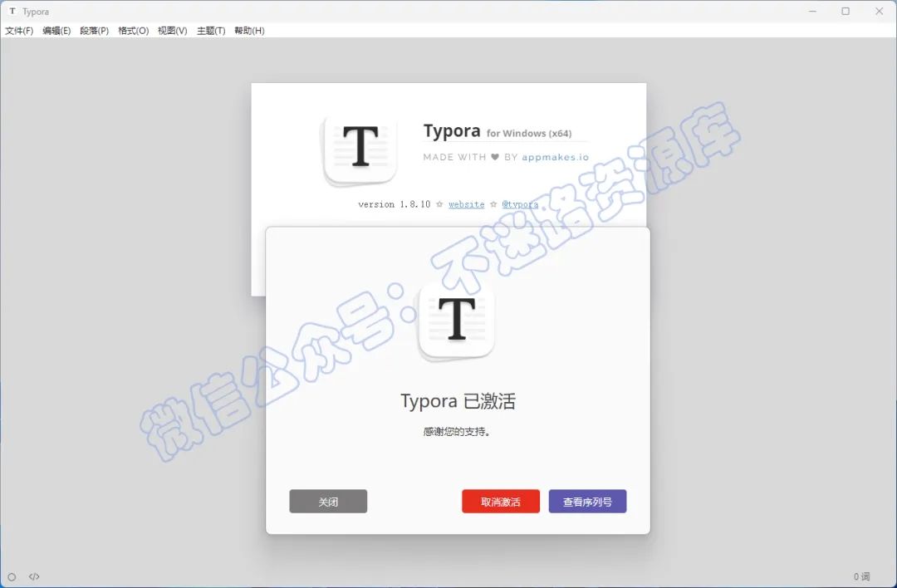This screenshot has height=588, width=897.
Task: Open the 主题(T) menu
Action: coord(211,31)
